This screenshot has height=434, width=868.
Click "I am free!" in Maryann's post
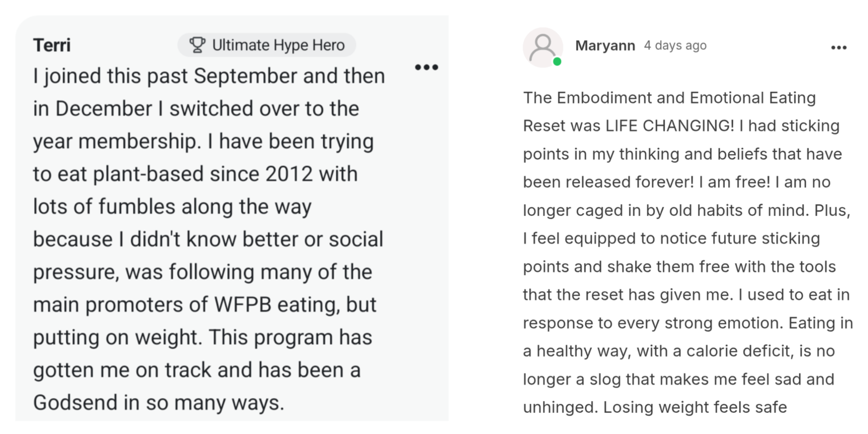(x=734, y=182)
